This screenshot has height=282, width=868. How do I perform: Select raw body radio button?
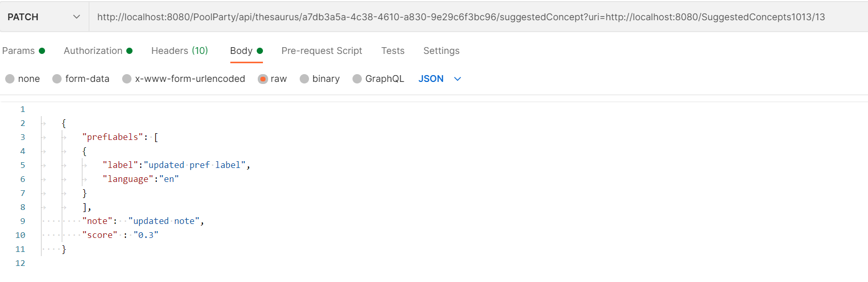point(263,79)
